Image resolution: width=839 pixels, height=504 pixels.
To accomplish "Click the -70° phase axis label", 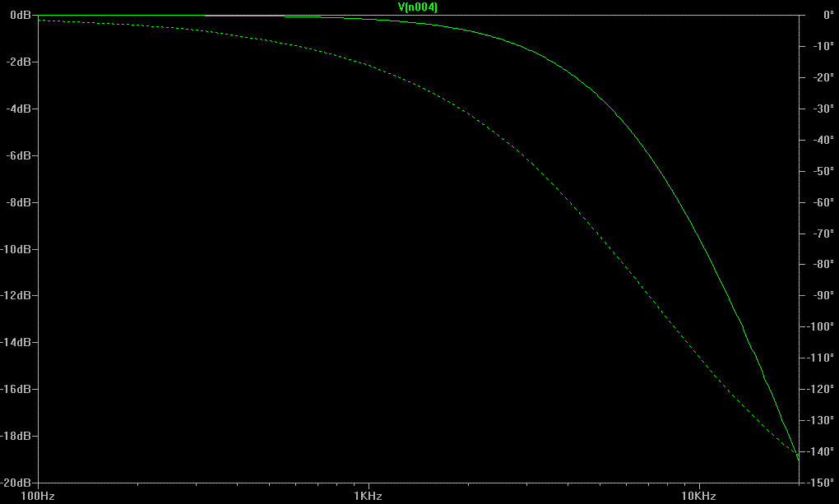I will pyautogui.click(x=823, y=234).
